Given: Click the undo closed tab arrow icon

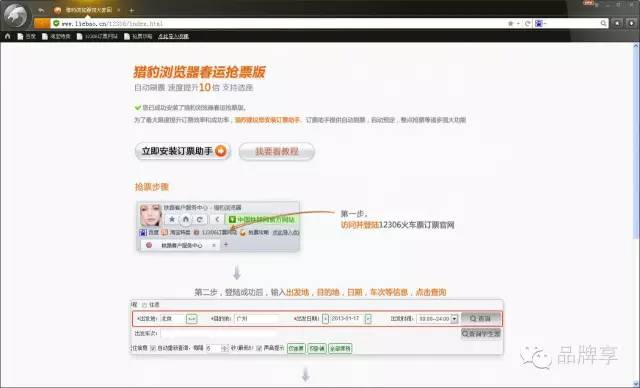Looking at the screenshot, I should point(41,10).
